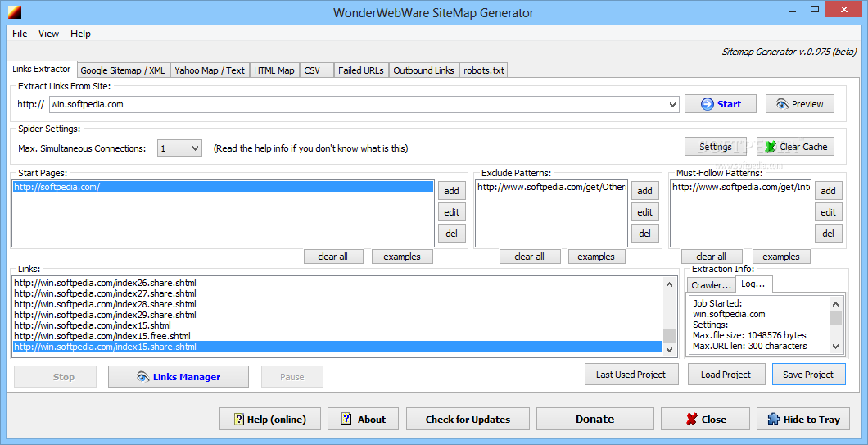Click del next to Exclude Patterns
868x445 pixels.
point(645,234)
